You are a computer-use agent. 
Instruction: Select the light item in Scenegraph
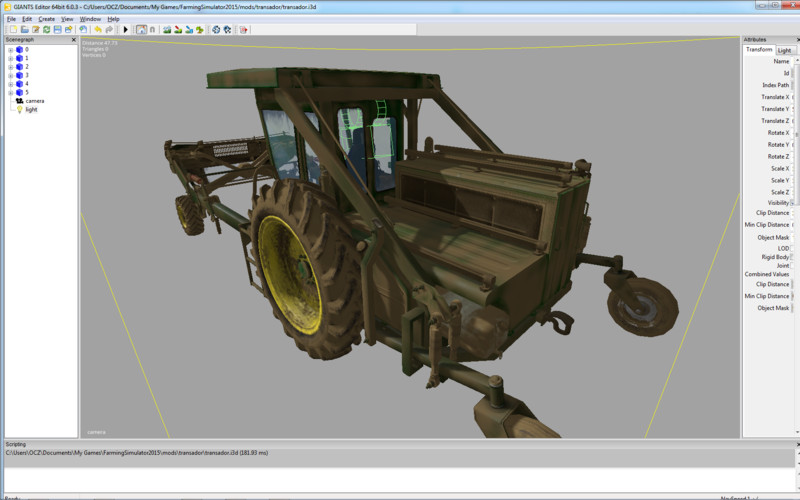(x=30, y=110)
